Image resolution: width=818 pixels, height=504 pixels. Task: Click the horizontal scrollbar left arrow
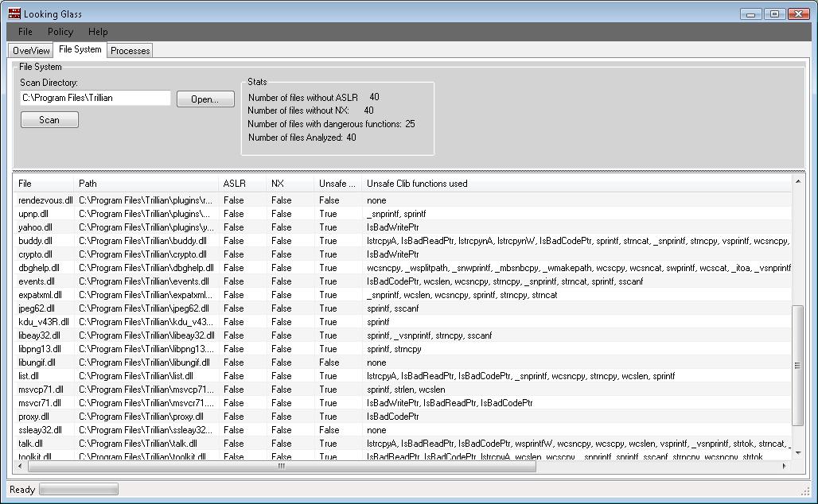[x=21, y=466]
